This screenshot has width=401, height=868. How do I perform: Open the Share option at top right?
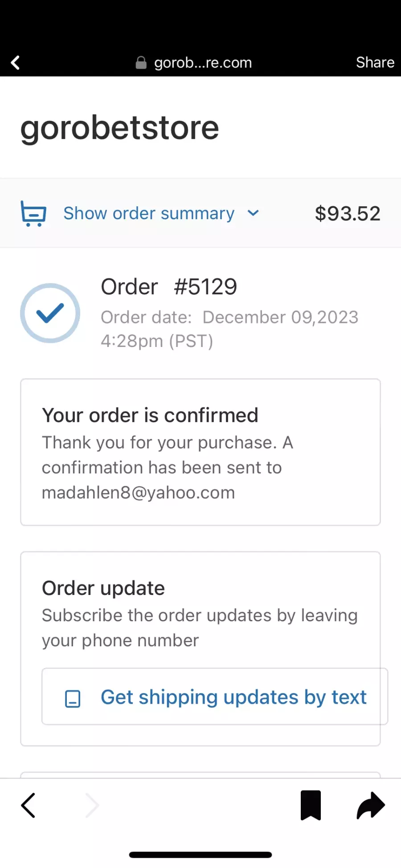(375, 62)
